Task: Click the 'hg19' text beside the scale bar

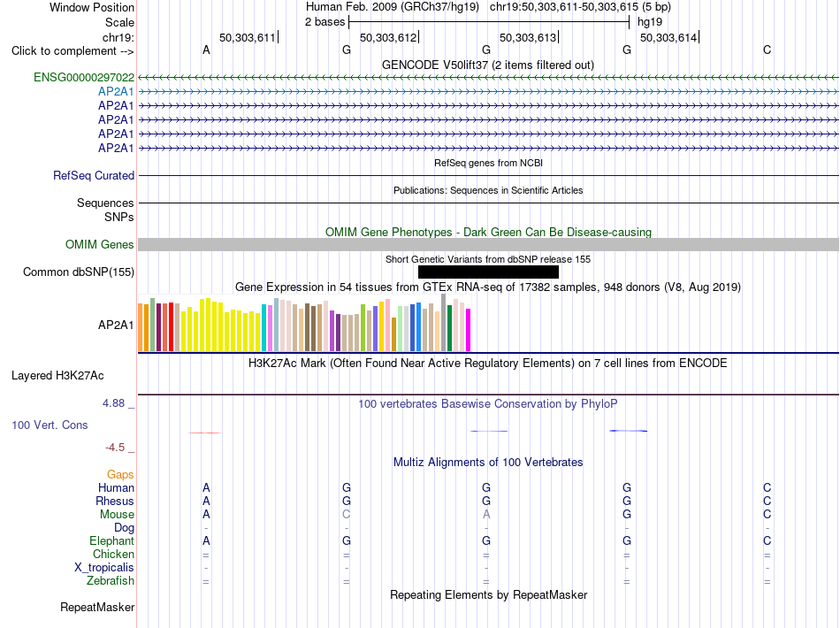Action: pyautogui.click(x=650, y=22)
